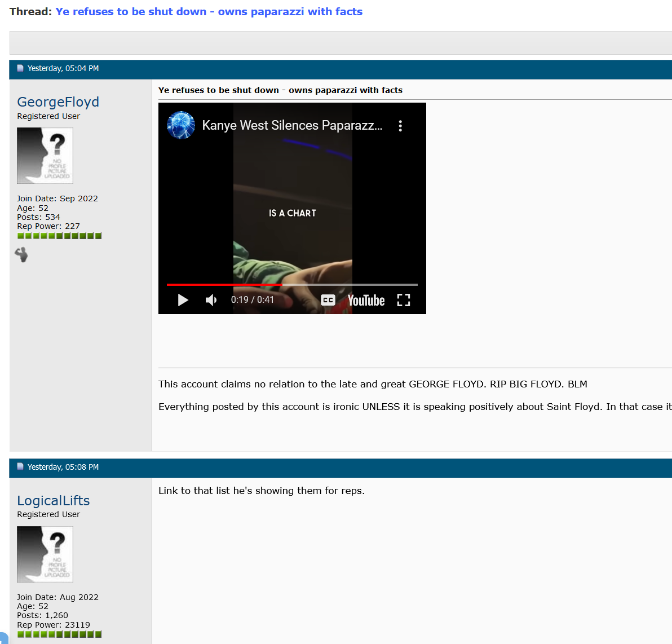Select 'Join Date: Sep 2022' text

[58, 199]
